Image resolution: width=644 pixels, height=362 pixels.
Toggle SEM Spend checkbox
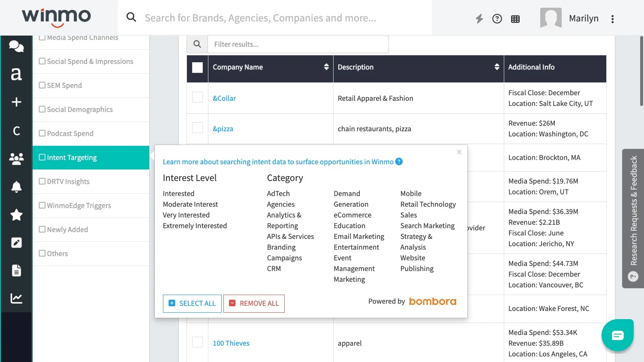click(42, 85)
